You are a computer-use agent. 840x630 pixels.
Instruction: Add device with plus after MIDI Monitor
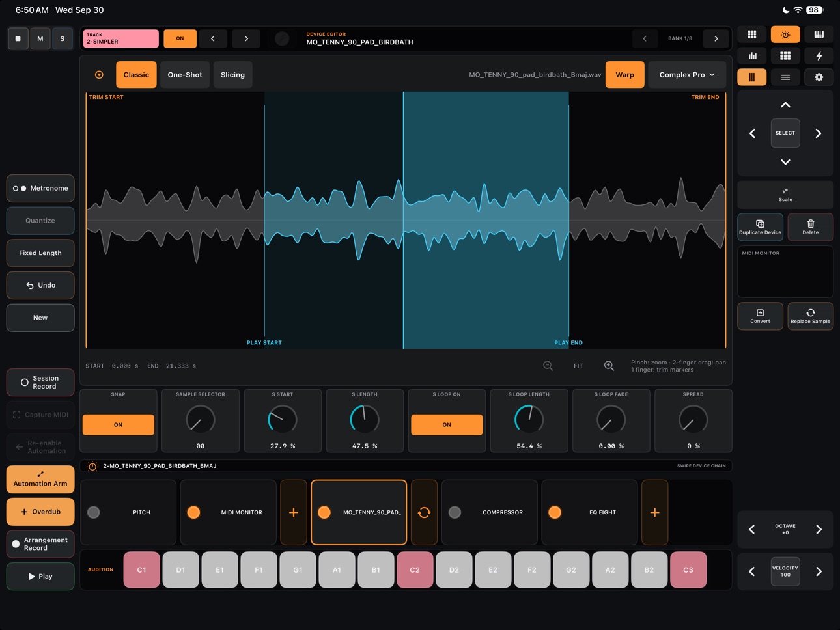pos(294,512)
